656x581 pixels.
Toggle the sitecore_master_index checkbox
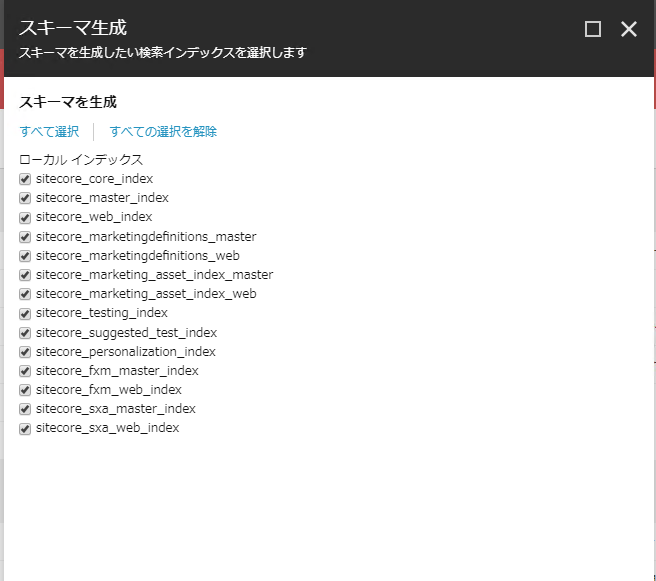pos(26,198)
